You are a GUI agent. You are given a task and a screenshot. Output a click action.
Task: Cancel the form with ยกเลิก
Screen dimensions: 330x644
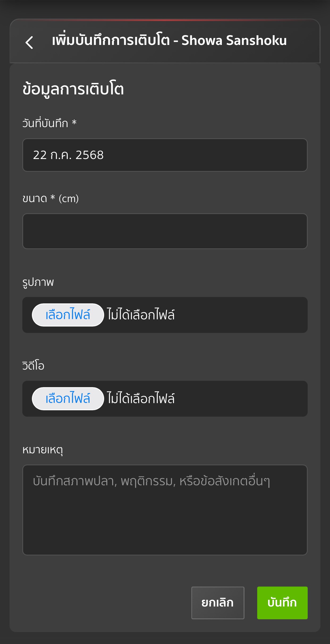click(218, 603)
